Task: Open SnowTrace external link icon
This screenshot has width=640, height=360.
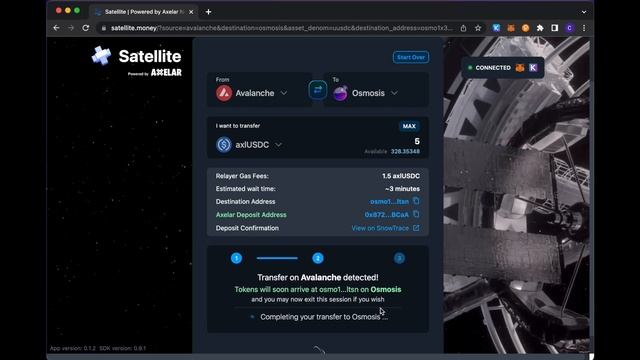Action: click(416, 228)
